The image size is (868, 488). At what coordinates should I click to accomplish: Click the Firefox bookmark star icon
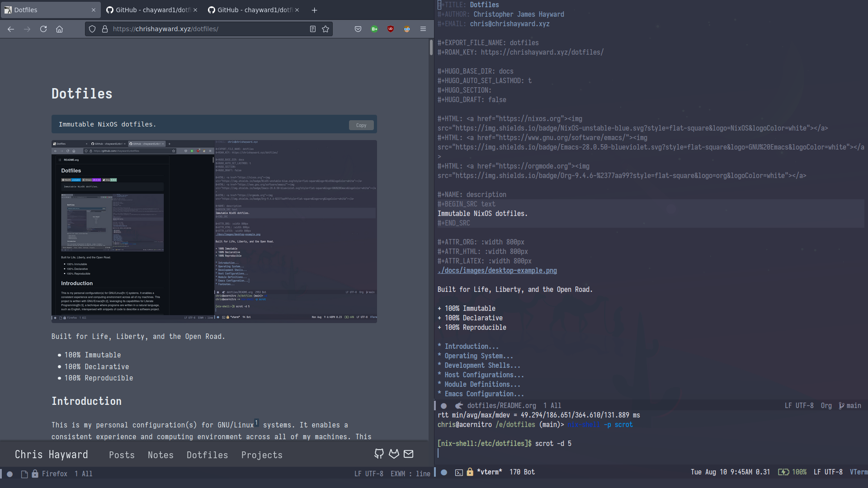point(326,28)
